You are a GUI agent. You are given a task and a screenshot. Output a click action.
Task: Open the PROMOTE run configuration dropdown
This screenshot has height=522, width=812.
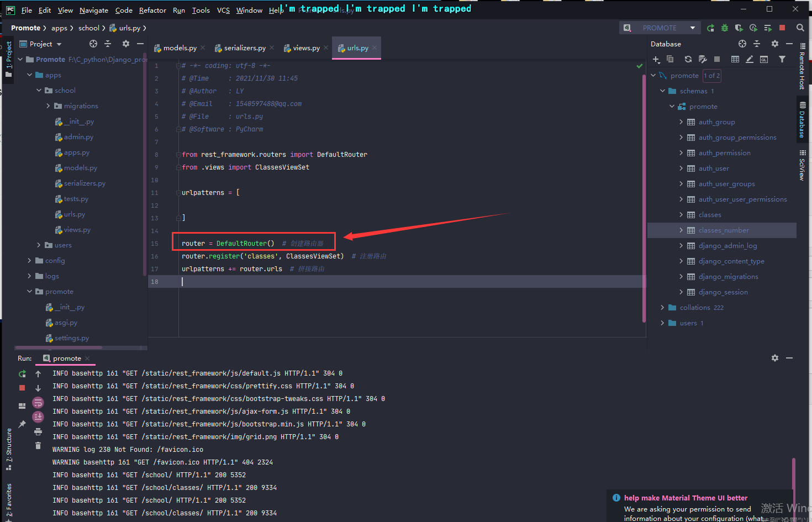tap(660, 28)
